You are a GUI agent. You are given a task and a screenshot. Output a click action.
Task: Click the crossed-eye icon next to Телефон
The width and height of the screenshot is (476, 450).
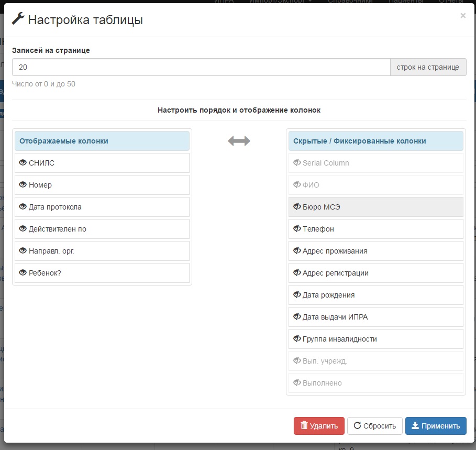click(297, 229)
